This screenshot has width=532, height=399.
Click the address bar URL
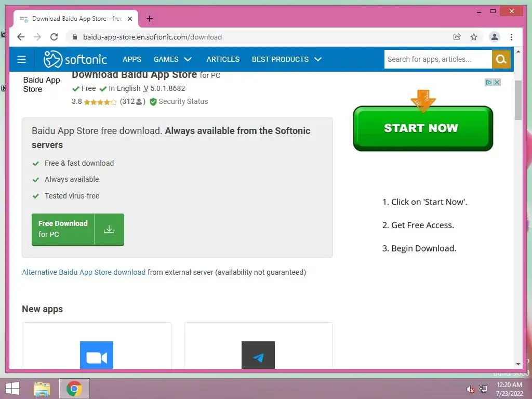(x=152, y=37)
